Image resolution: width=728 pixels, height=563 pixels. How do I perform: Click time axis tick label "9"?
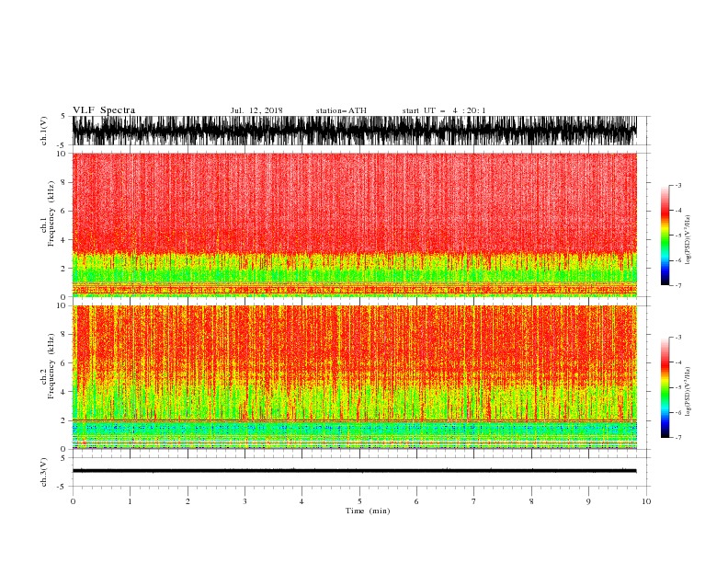click(x=588, y=501)
